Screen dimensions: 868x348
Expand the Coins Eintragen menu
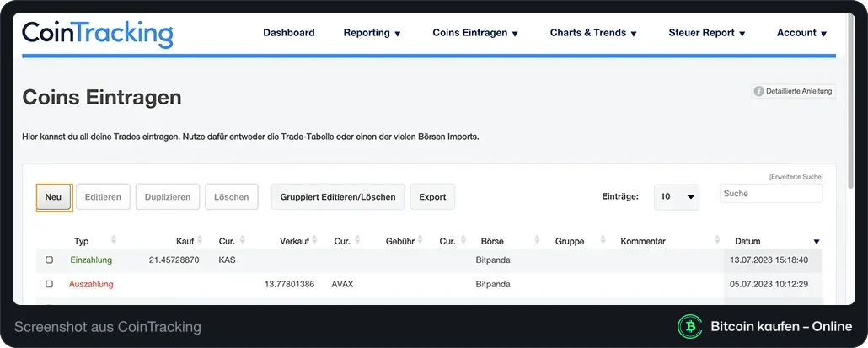click(475, 33)
